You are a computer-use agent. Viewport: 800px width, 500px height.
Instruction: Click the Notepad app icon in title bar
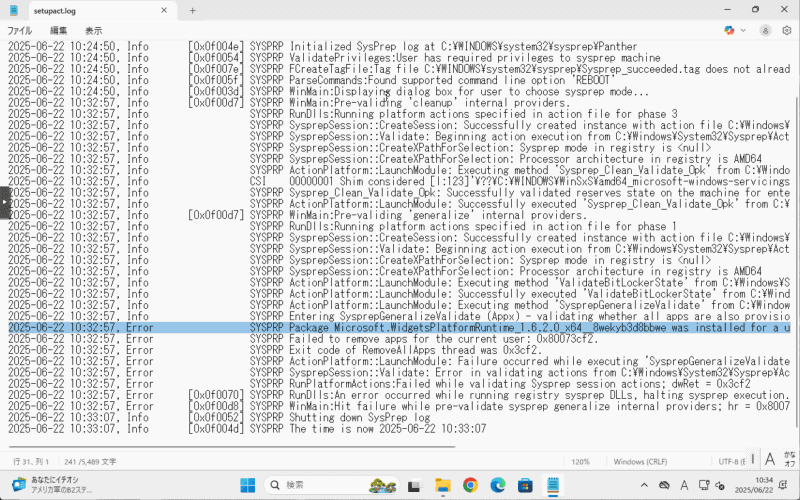pos(14,10)
